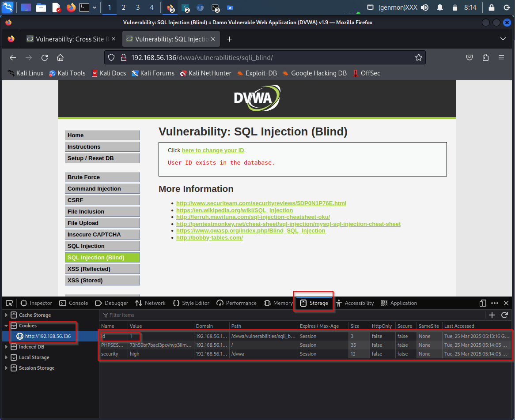Click the lock screen icon
515x420 pixels.
point(491,7)
